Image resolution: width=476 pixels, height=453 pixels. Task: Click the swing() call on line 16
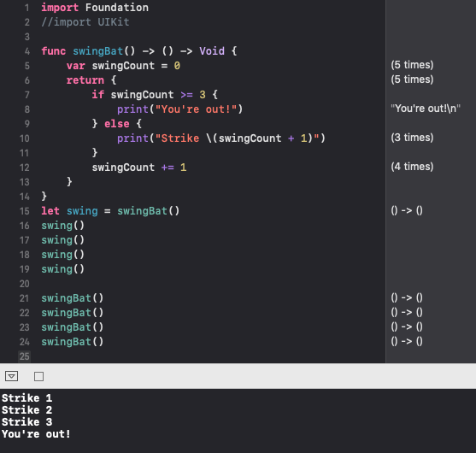pos(63,226)
